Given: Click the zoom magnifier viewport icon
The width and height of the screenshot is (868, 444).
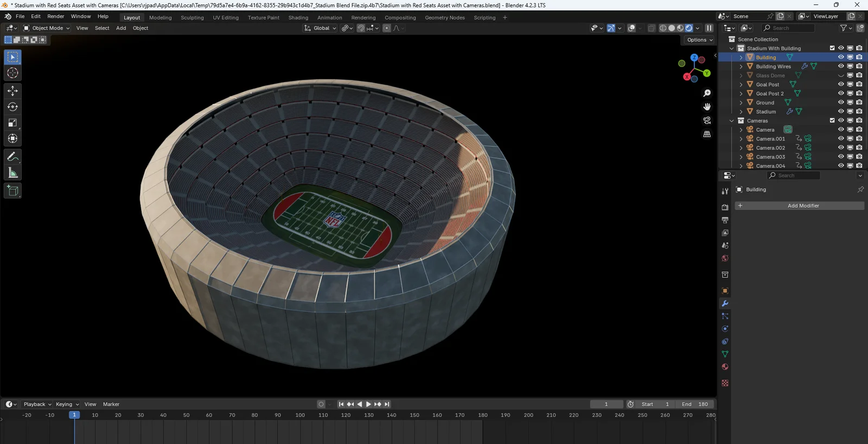Looking at the screenshot, I should pyautogui.click(x=707, y=93).
